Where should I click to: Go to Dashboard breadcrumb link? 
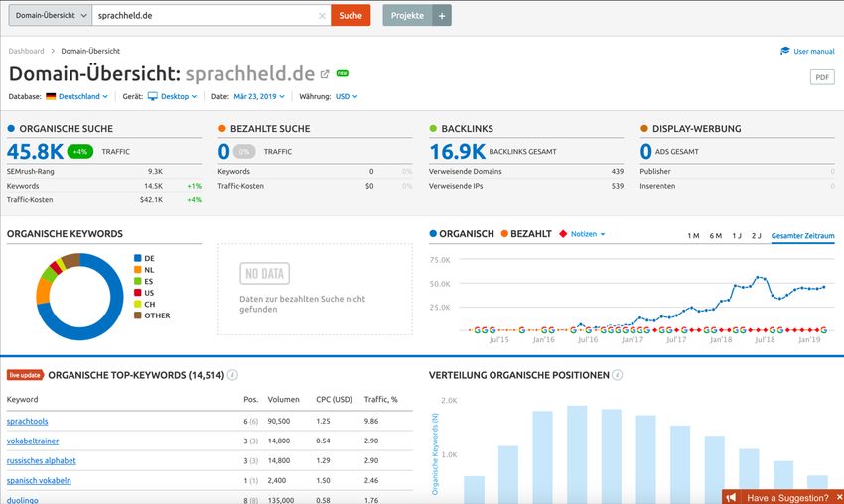[26, 51]
